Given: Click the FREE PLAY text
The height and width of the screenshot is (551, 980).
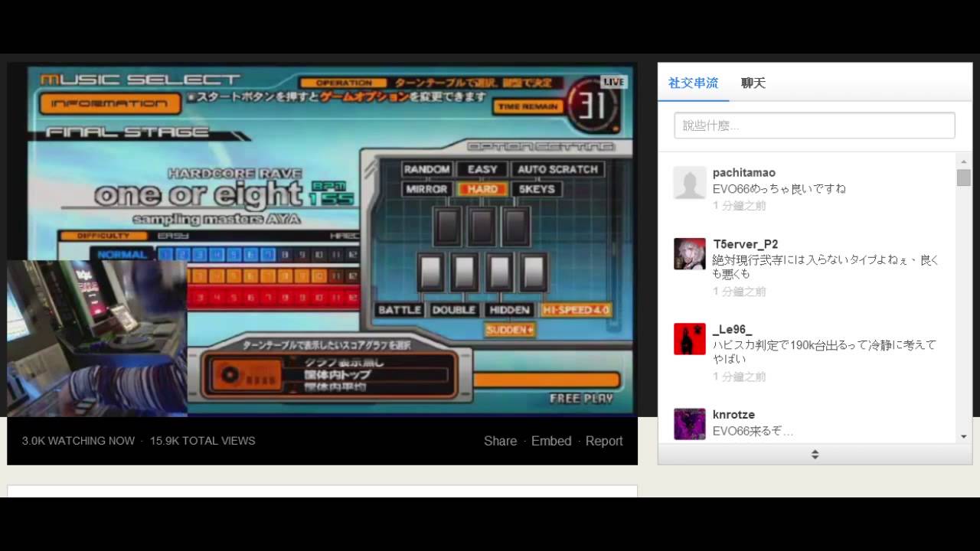Looking at the screenshot, I should click(581, 398).
